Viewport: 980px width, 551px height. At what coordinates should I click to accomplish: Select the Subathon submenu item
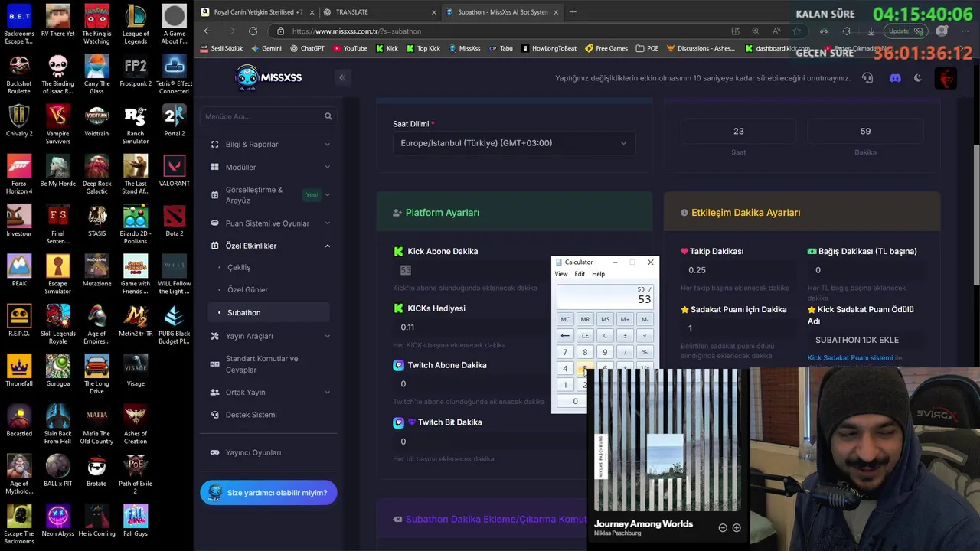[269, 312]
